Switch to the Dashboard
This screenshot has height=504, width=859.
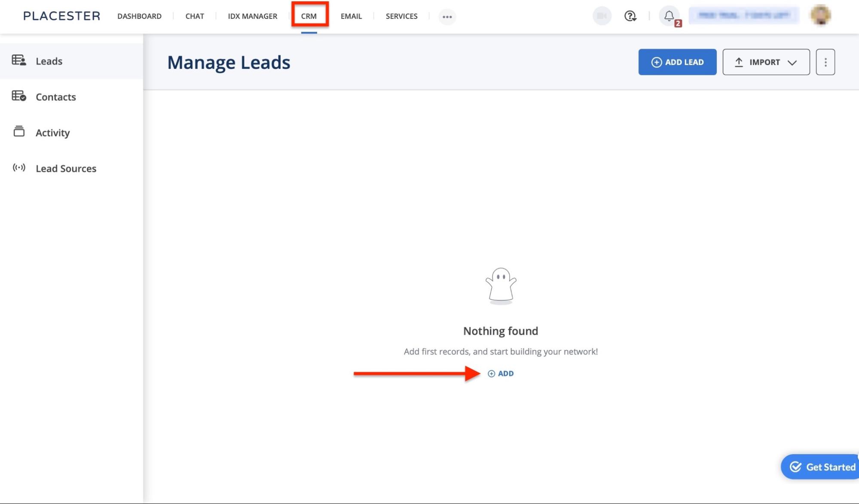pos(140,16)
